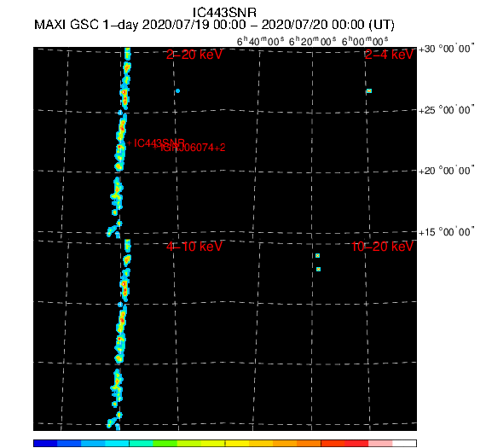Select the blue dot in the 2-20 keV panel

(177, 91)
